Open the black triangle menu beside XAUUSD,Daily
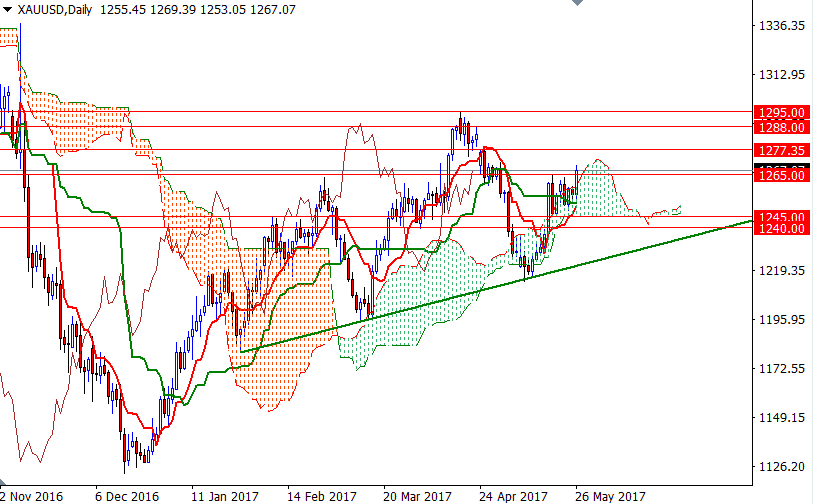 7,9
